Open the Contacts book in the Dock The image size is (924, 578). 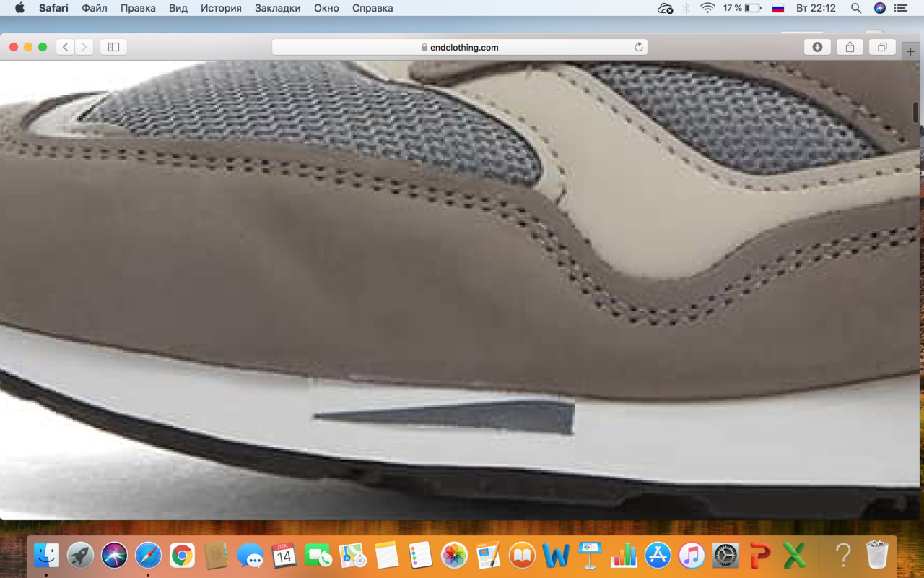coord(216,555)
